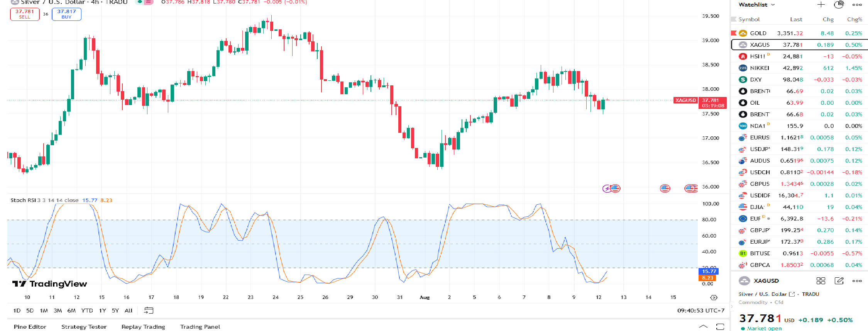Select the 1M time range
Viewport: 868px width, 331px height.
[x=44, y=311]
